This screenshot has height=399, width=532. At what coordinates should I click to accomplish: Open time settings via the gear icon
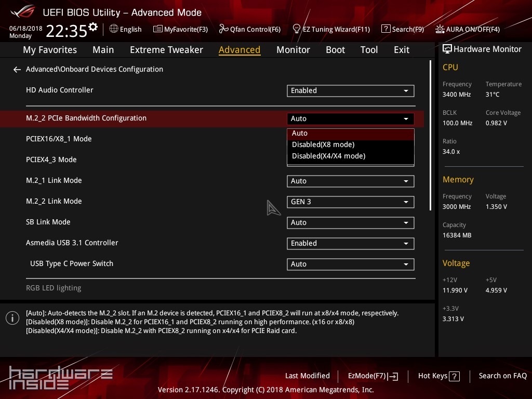(x=93, y=26)
